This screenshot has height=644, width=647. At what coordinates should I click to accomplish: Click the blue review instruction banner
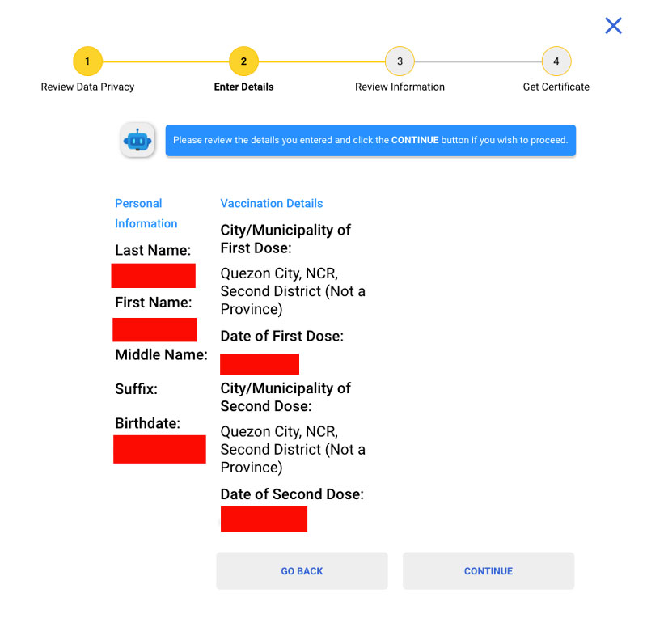click(370, 140)
